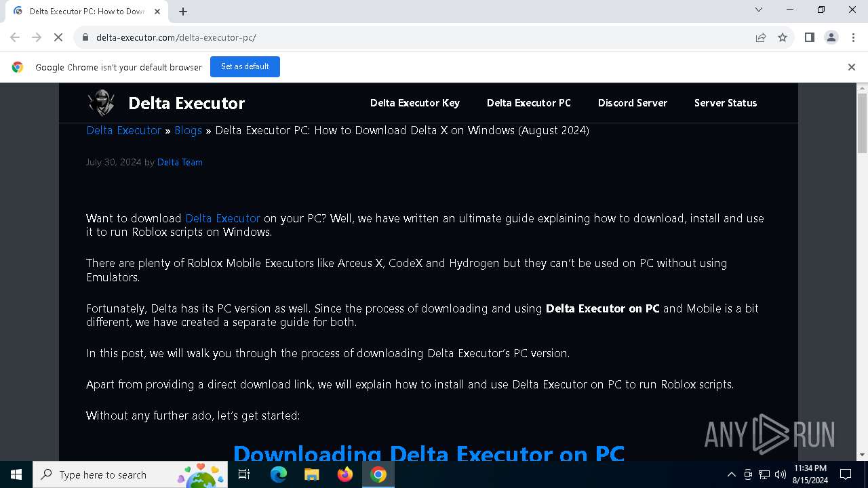Bookmark this tab with star icon
The height and width of the screenshot is (488, 868).
pos(783,38)
